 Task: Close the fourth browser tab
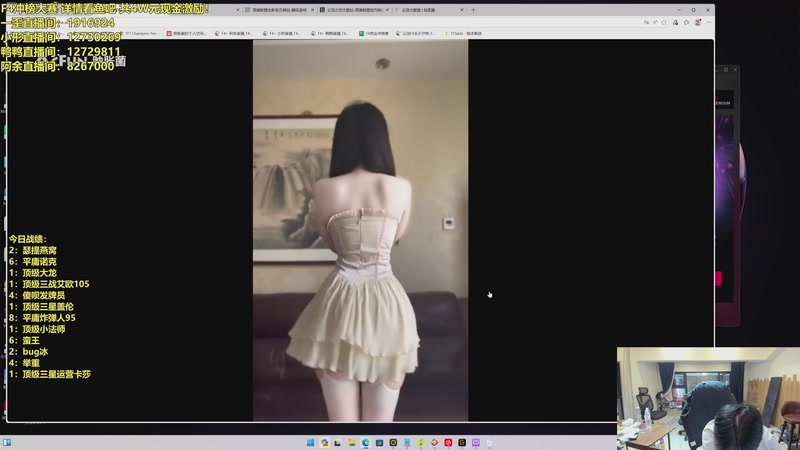(462, 10)
